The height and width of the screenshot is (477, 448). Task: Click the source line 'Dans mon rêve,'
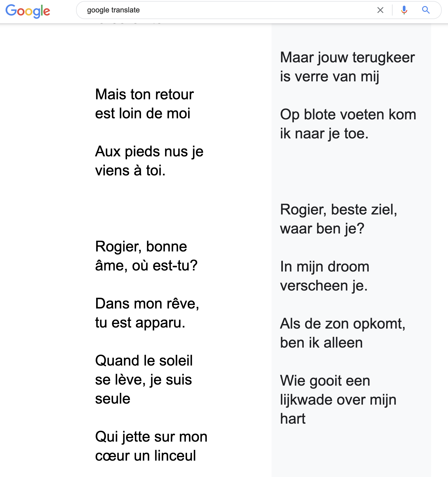pyautogui.click(x=147, y=304)
